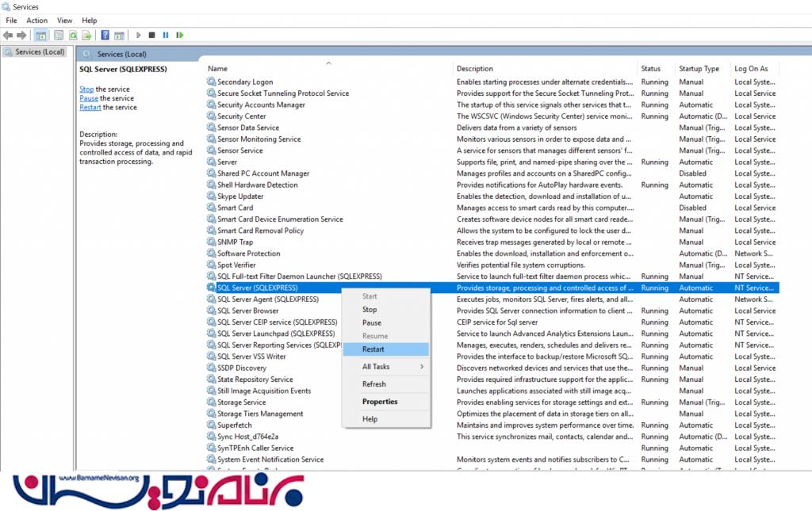
Task: Choose Refresh from the context menu
Action: point(386,383)
